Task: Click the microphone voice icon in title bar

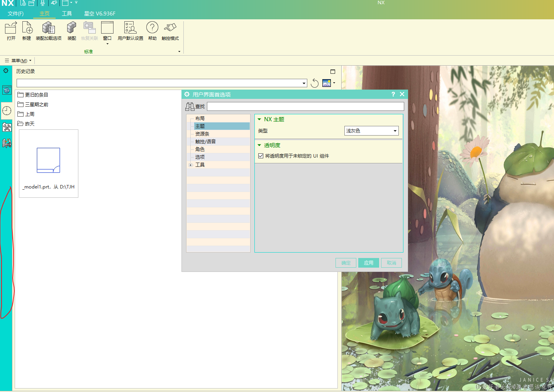Action: (x=42, y=3)
